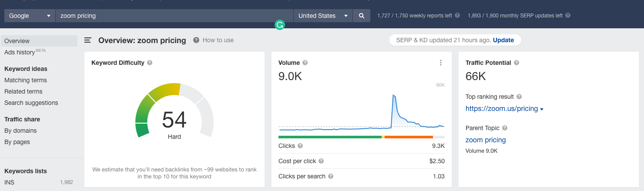The height and width of the screenshot is (191, 644).
Task: Click help icon beside Cost per click
Action: (321, 161)
